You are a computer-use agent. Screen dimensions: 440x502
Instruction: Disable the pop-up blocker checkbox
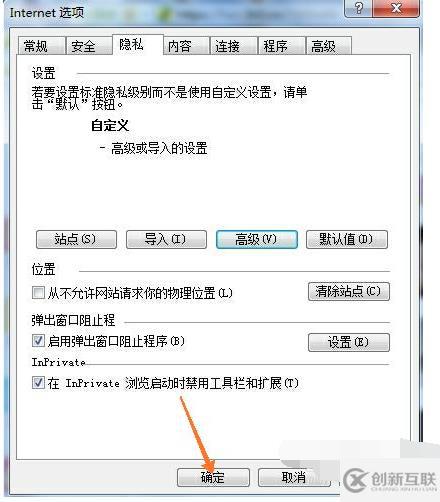38,341
